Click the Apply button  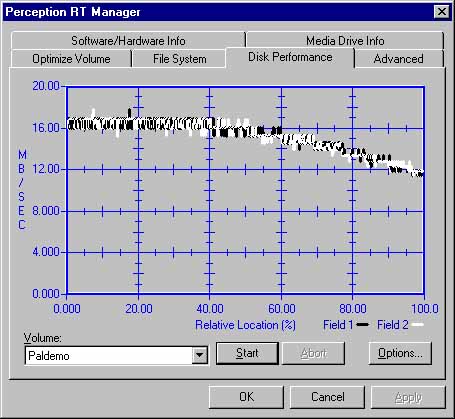point(408,397)
